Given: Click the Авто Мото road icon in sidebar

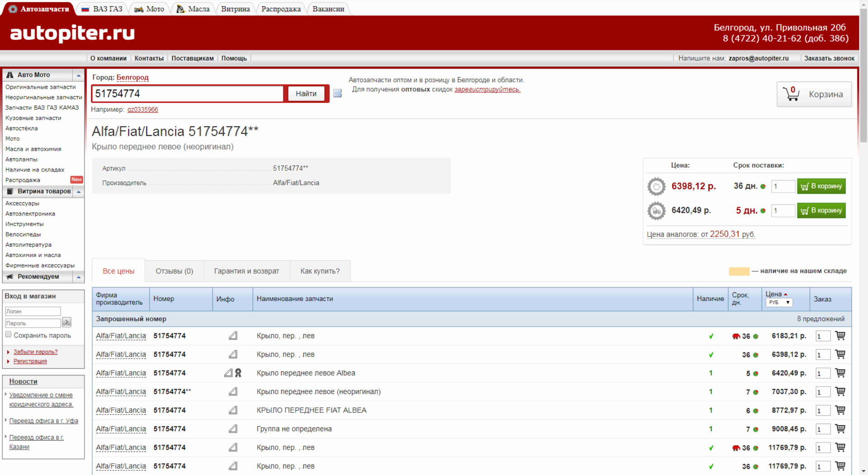Looking at the screenshot, I should pos(10,75).
